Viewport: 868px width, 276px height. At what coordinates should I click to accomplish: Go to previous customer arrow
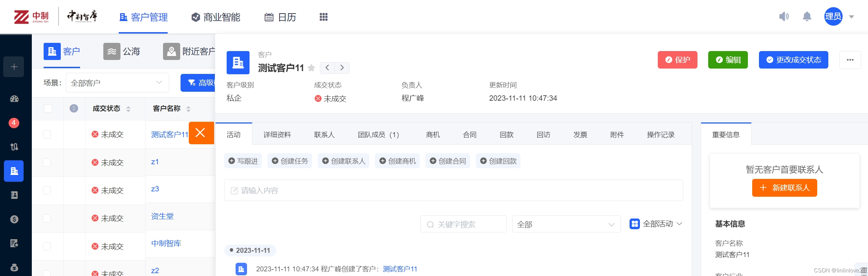pyautogui.click(x=327, y=68)
